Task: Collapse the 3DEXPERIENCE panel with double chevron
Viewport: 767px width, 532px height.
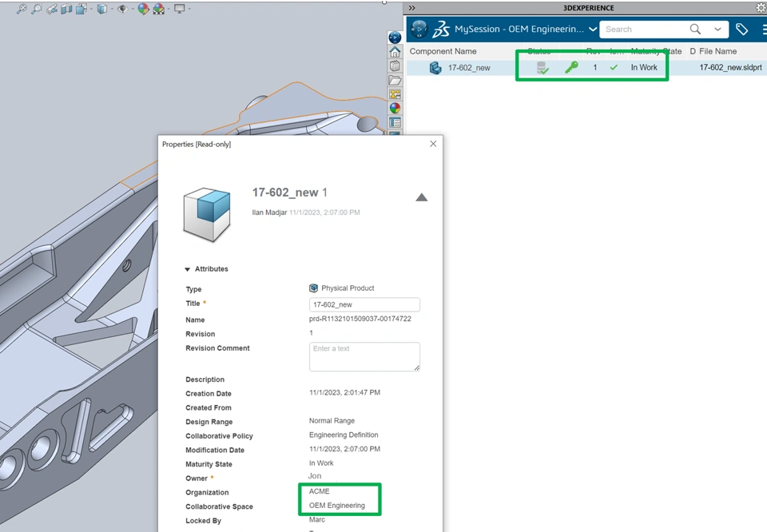Action: 412,8
